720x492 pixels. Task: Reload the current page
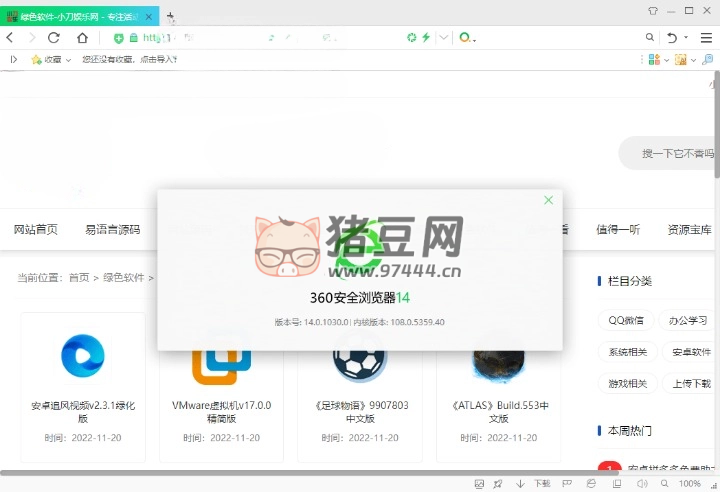(54, 37)
